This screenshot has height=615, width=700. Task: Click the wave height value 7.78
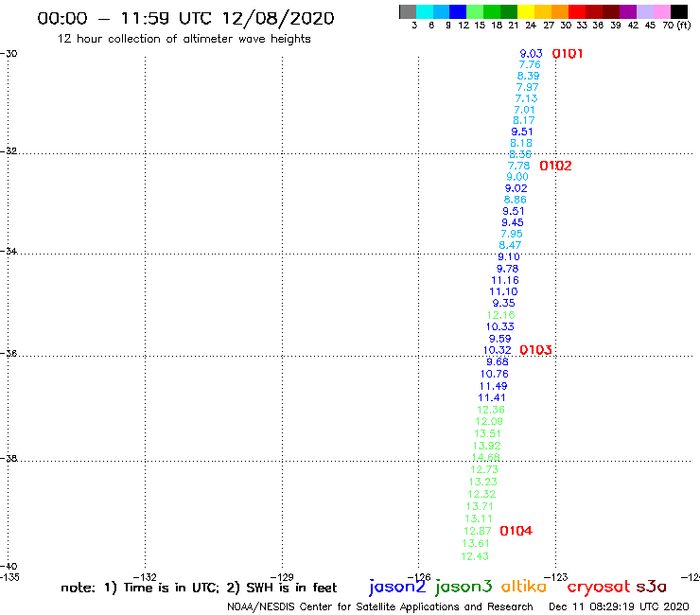[x=518, y=167]
